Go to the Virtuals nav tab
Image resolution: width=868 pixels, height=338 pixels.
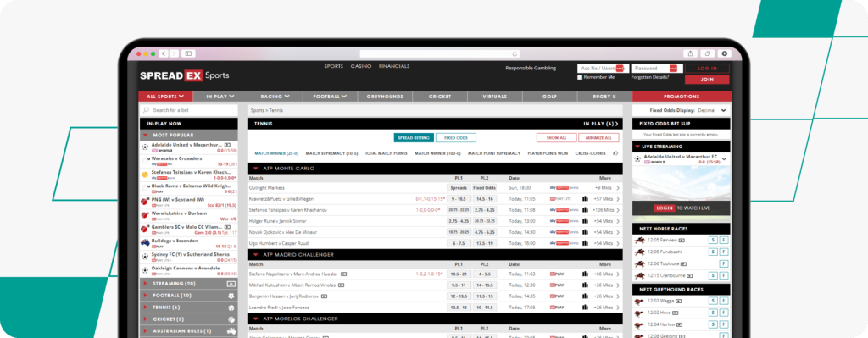pos(494,97)
